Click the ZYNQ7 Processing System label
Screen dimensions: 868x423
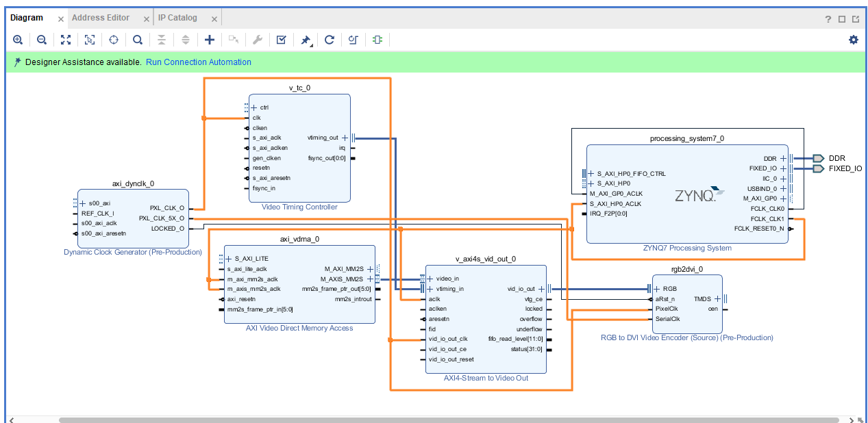coord(687,248)
